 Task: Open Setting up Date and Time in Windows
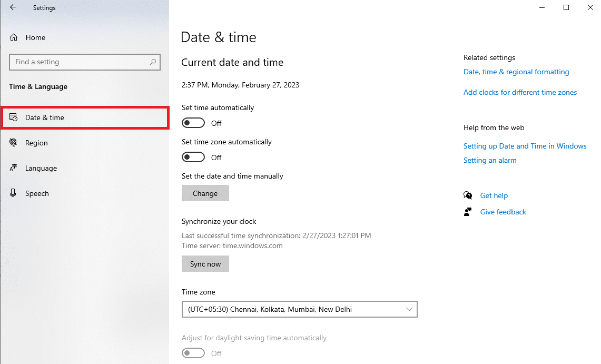point(525,146)
